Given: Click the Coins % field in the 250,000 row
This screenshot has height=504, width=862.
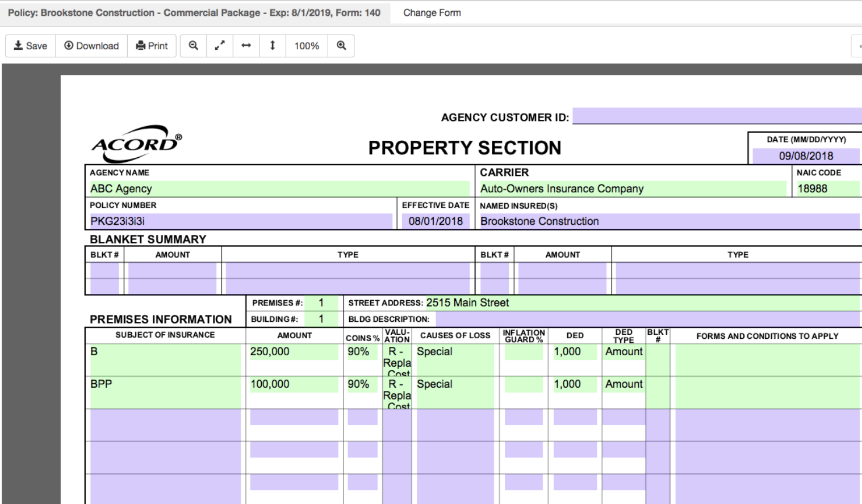Looking at the screenshot, I should tap(362, 352).
